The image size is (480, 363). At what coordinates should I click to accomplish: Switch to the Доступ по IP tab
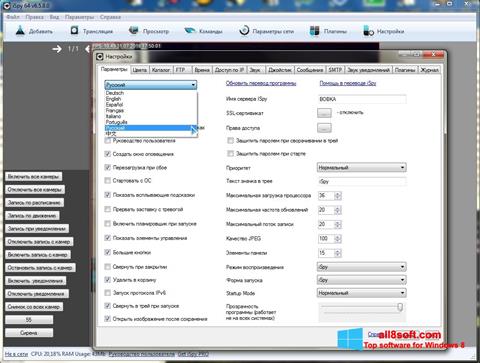[229, 70]
